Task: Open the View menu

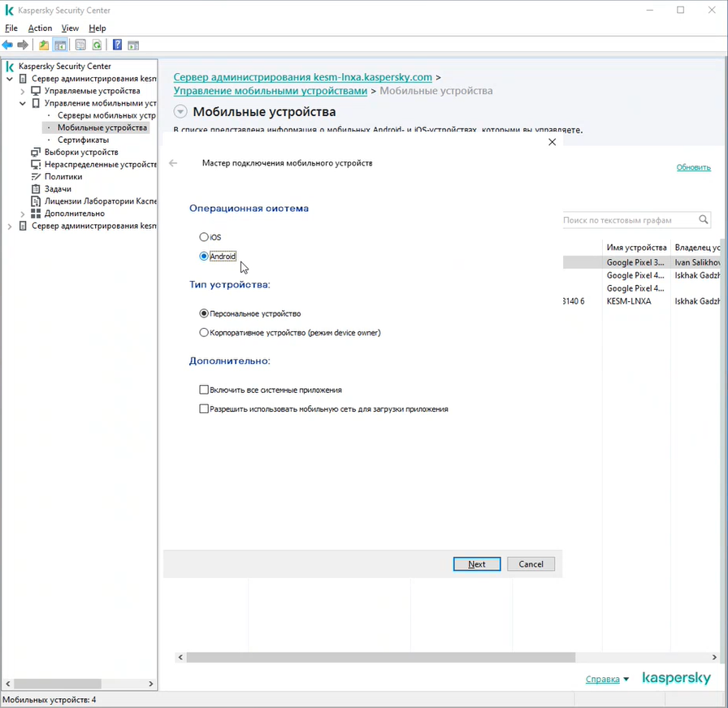Action: click(x=70, y=28)
